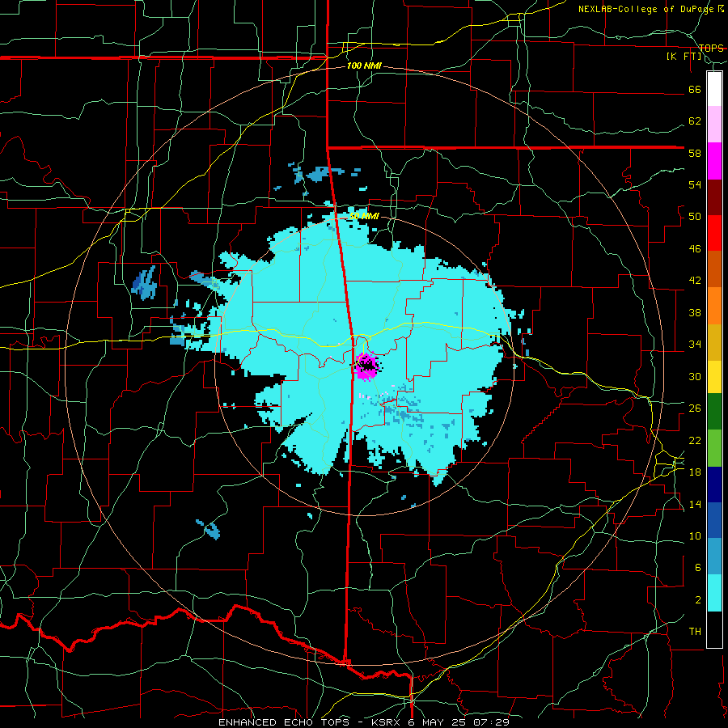Select the 30 scale value
Image resolution: width=728 pixels, height=728 pixels.
(695, 376)
